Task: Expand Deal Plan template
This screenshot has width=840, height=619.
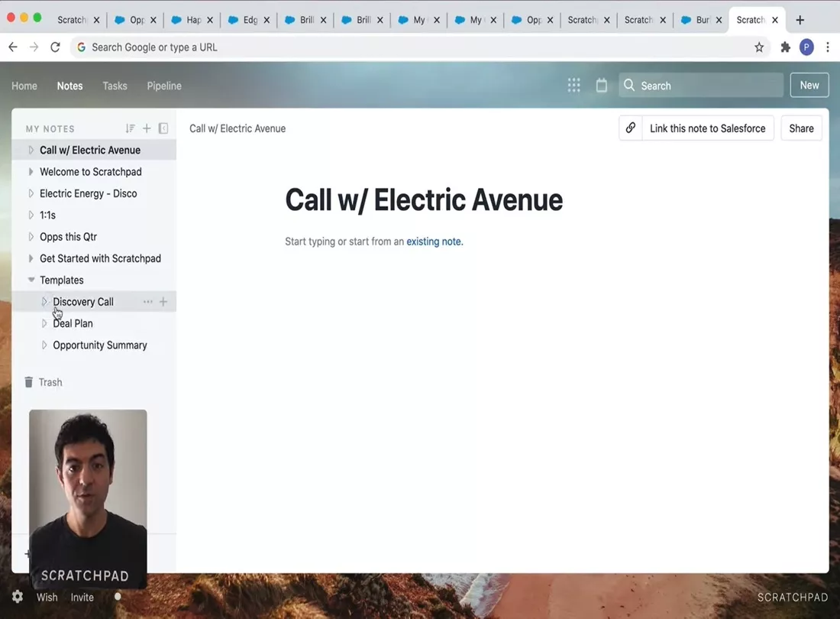Action: pyautogui.click(x=44, y=323)
